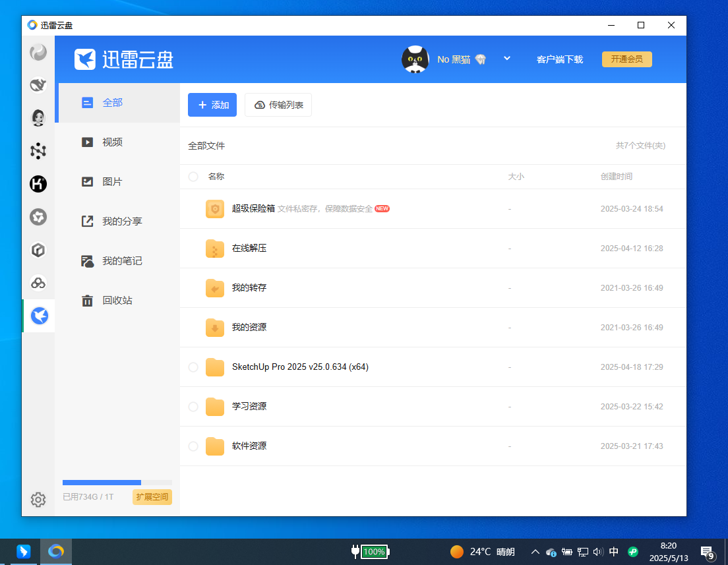
Task: Click battery 100% indicator in taskbar
Action: [371, 552]
